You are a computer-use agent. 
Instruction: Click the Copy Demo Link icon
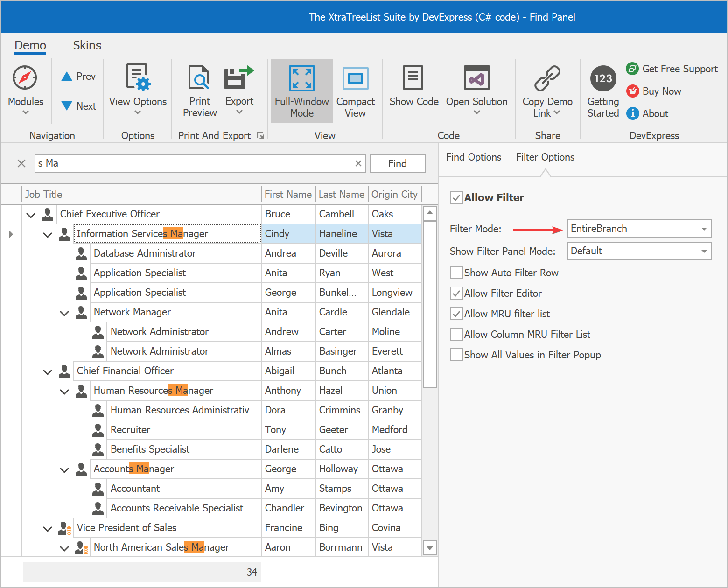pos(547,78)
